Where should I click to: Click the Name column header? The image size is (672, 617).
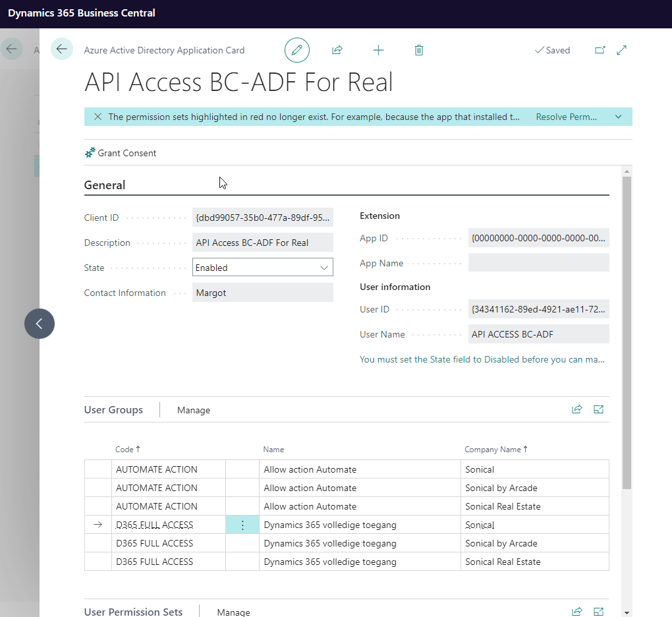273,450
